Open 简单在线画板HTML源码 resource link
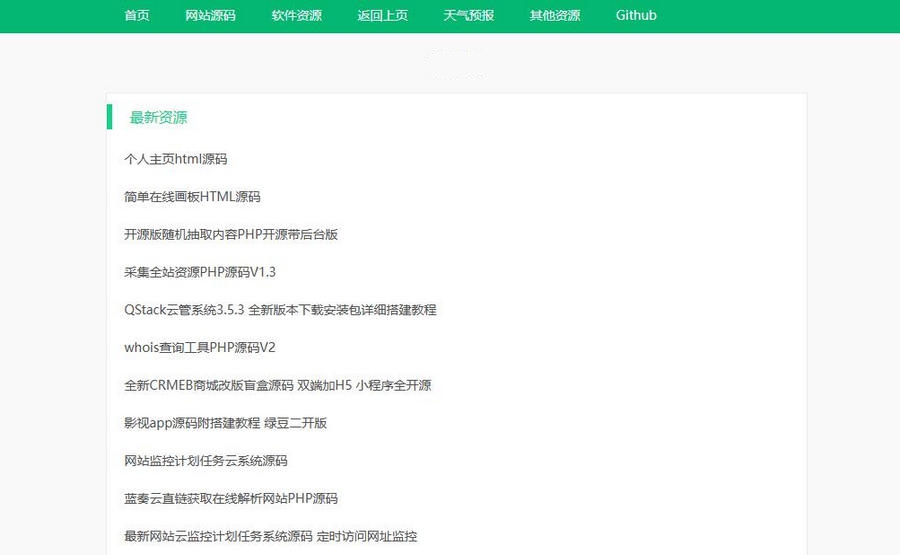900x555 pixels. [192, 197]
